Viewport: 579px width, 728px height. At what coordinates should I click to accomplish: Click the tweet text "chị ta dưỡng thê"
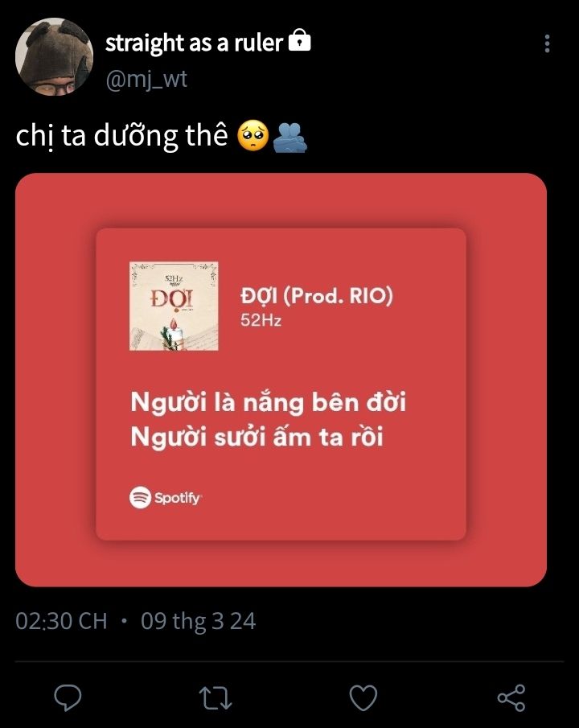pos(121,136)
